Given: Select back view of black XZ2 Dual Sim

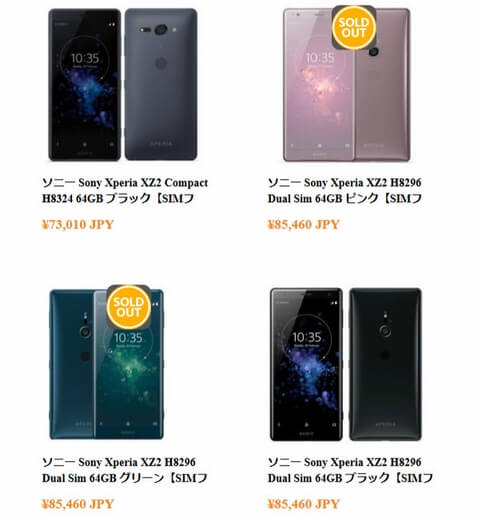Looking at the screenshot, I should point(385,364).
